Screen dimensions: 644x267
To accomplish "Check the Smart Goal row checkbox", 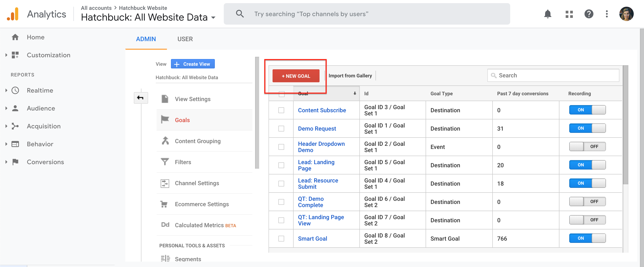I will pos(281,239).
